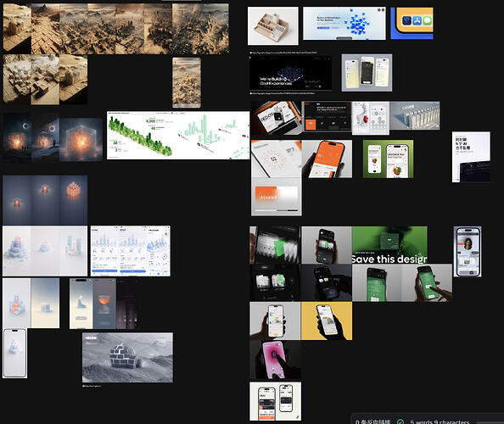
Task: Click the App Store icon in the dock image
Action: tap(417, 21)
